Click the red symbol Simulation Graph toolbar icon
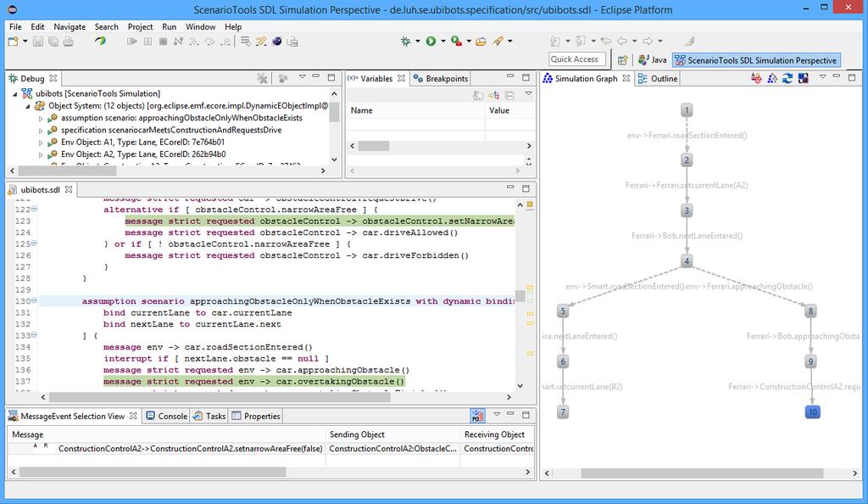Screen dimensions: 868x504 pyautogui.click(x=756, y=79)
